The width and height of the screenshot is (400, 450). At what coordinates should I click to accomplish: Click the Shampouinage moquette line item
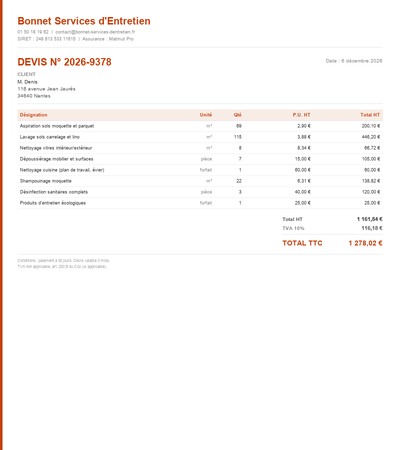click(x=200, y=181)
